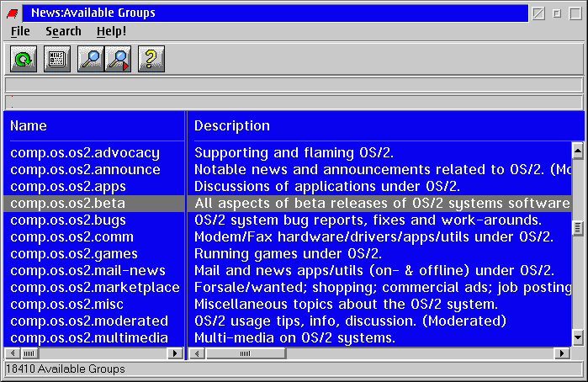The height and width of the screenshot is (382, 588).
Task: Click Name pane scroll-left arrow
Action: 13,353
